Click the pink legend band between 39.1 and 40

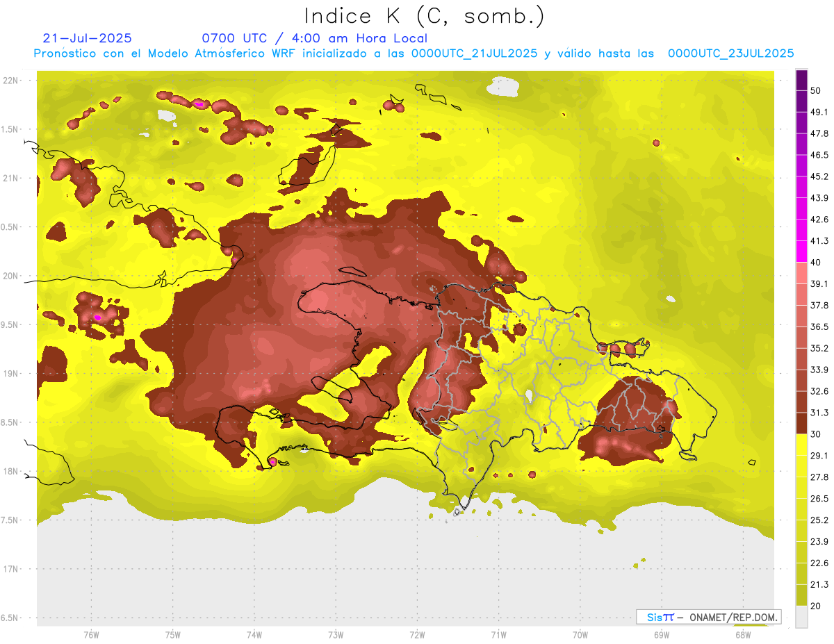click(x=801, y=273)
